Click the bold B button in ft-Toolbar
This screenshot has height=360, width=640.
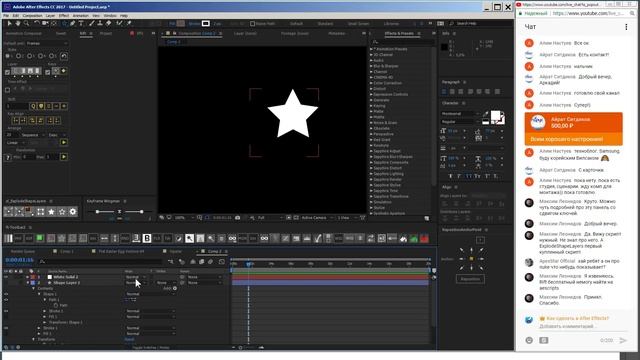(147, 238)
